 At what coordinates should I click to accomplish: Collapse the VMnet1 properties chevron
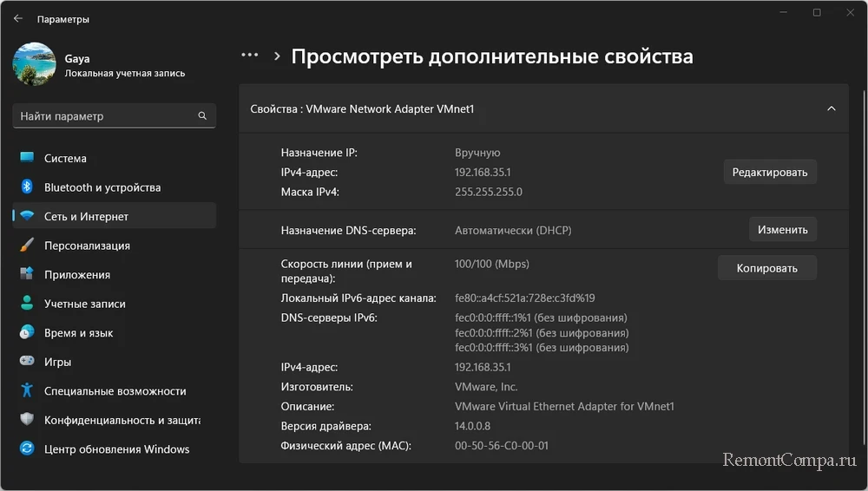(831, 108)
